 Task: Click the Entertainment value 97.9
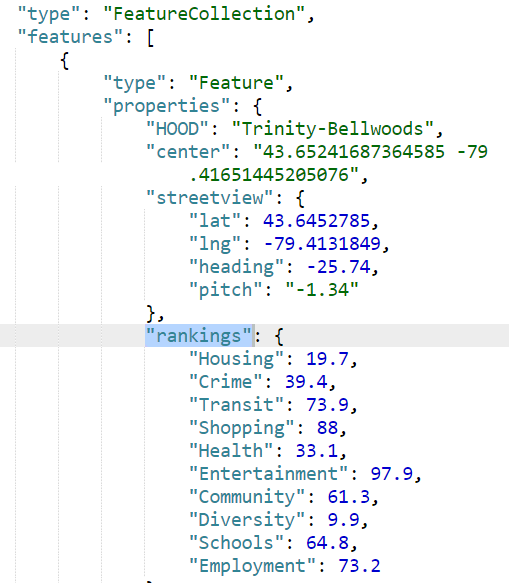click(x=392, y=474)
